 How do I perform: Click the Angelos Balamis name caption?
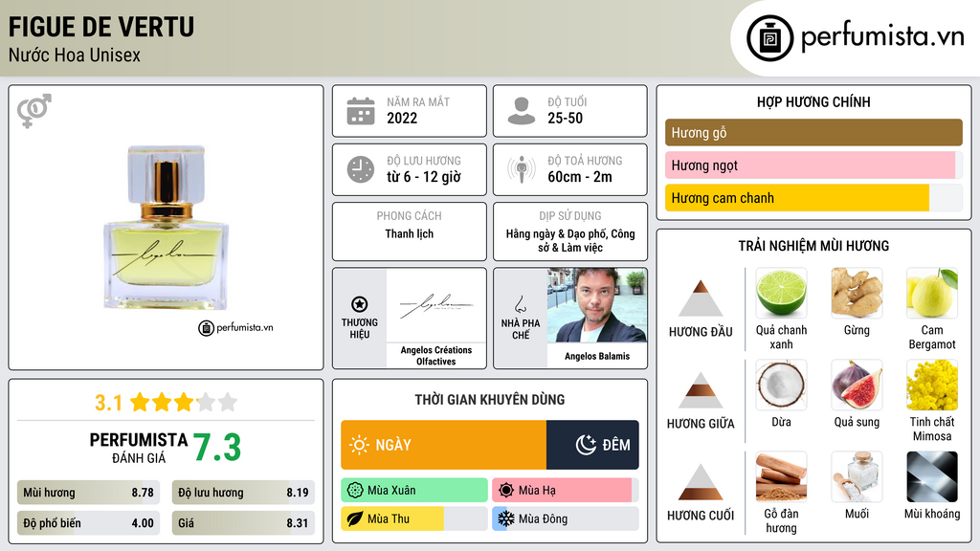pos(597,356)
